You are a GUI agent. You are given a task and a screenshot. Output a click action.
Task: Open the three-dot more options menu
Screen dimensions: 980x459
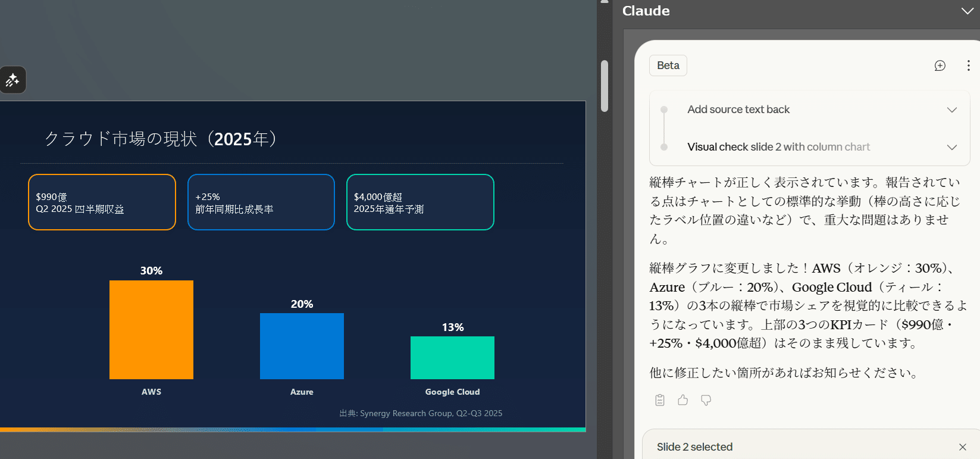click(x=968, y=65)
